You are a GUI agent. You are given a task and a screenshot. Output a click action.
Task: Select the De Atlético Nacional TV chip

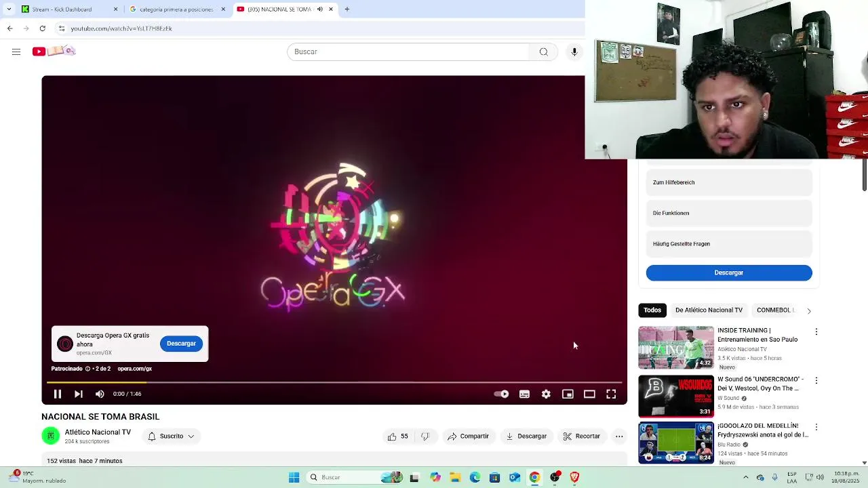tap(709, 310)
